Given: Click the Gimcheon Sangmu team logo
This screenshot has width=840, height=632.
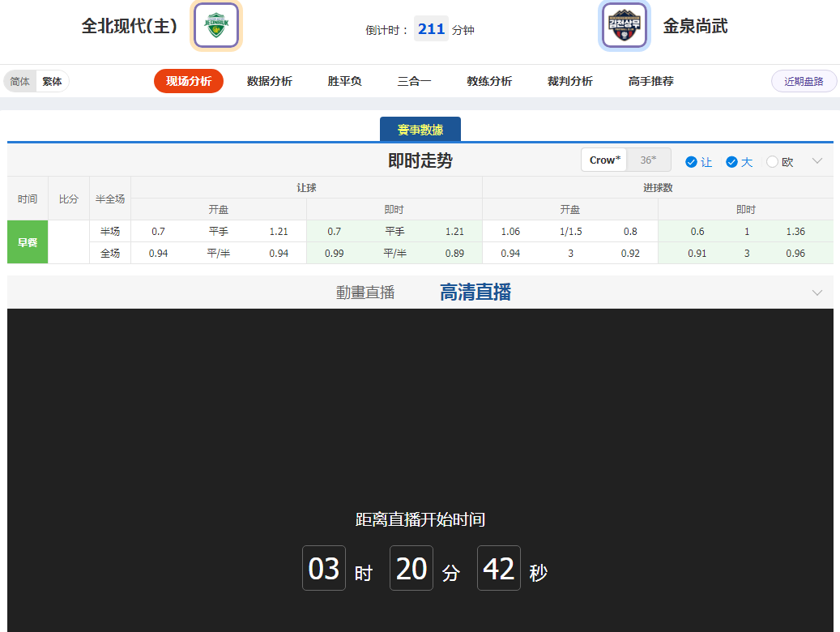Looking at the screenshot, I should pyautogui.click(x=624, y=26).
